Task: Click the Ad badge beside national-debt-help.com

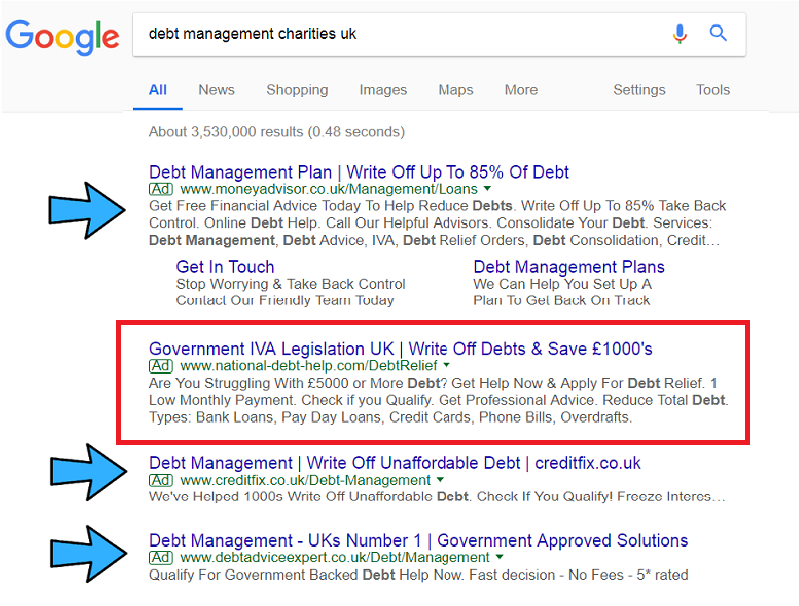Action: 161,365
